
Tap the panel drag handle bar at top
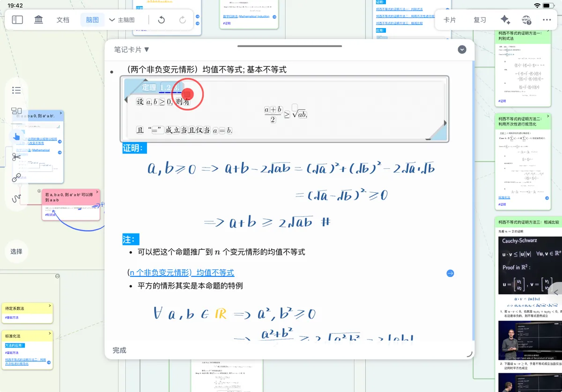tap(289, 46)
